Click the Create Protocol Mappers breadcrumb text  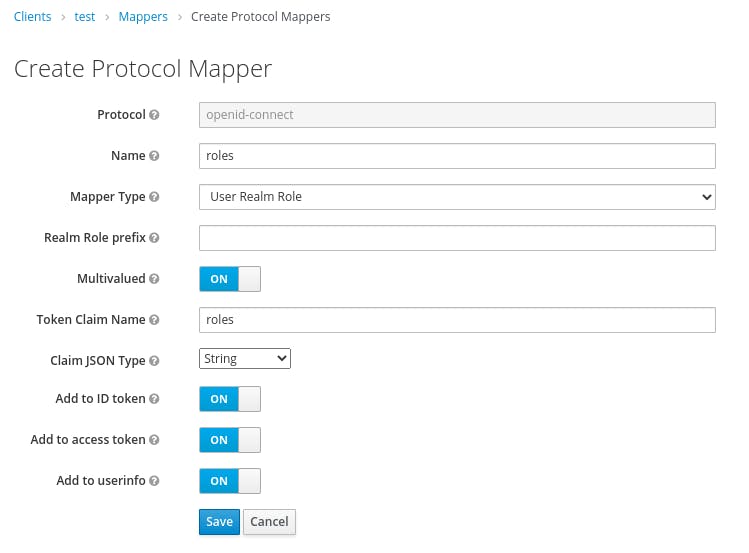click(260, 17)
